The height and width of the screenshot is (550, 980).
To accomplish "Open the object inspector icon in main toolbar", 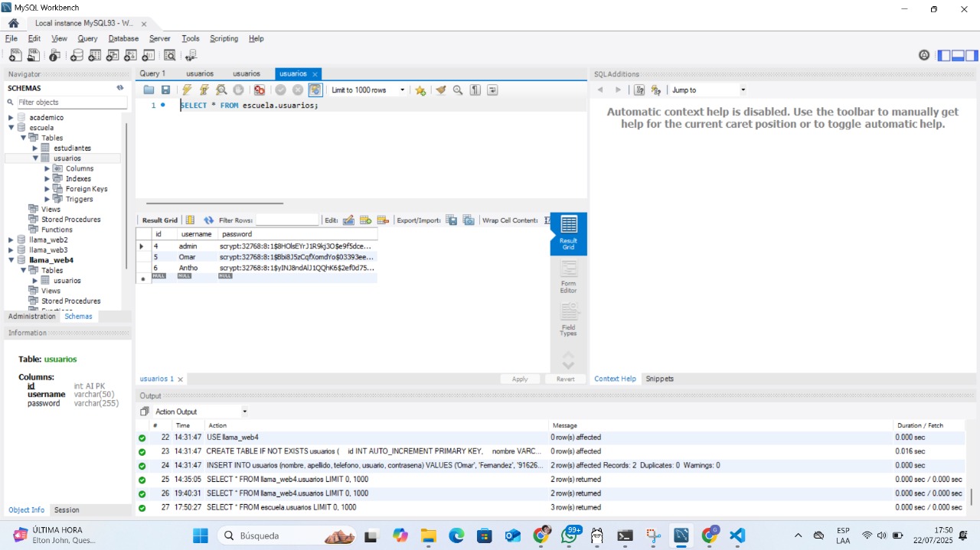I will tap(54, 55).
